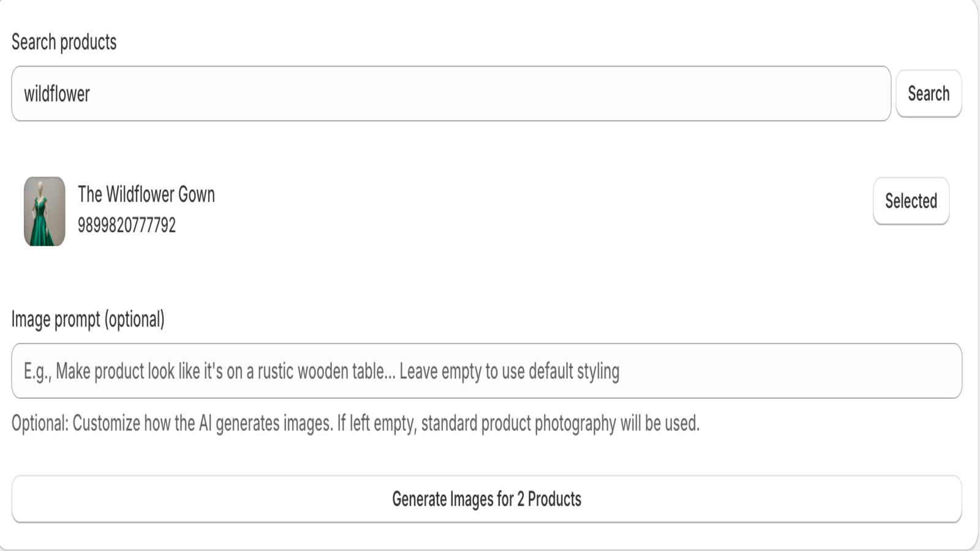Start image generation for selected products
Viewport: 980px width, 551px height.
487,499
